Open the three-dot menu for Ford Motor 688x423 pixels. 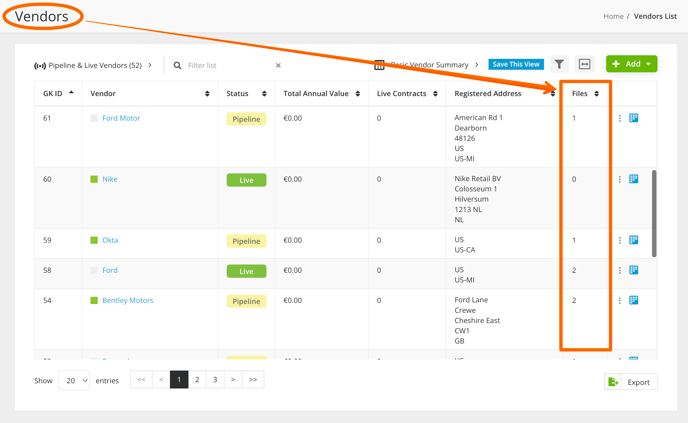pos(620,118)
